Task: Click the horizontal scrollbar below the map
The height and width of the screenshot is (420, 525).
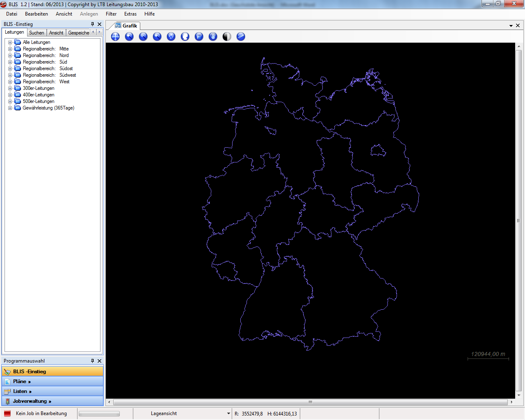Action: [310, 402]
